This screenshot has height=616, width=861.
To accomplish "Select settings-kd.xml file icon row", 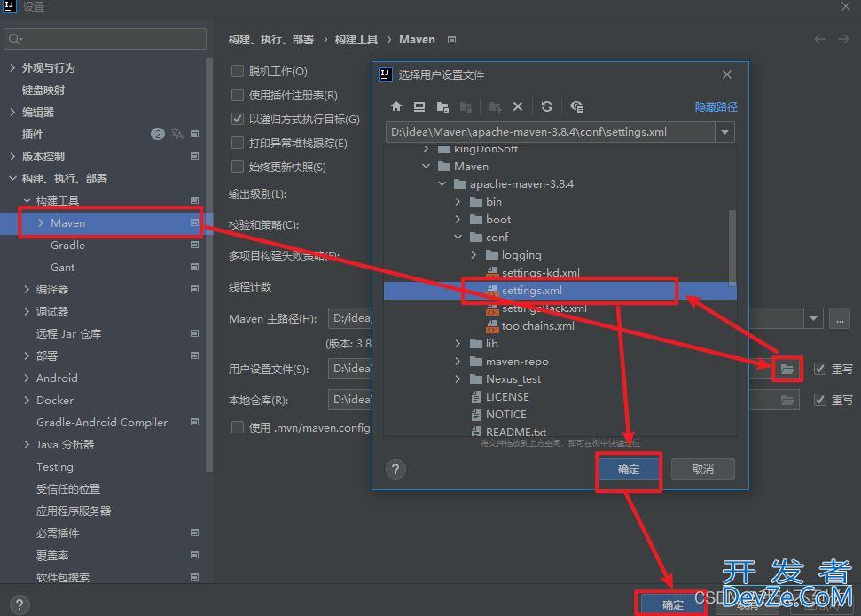I will click(532, 272).
